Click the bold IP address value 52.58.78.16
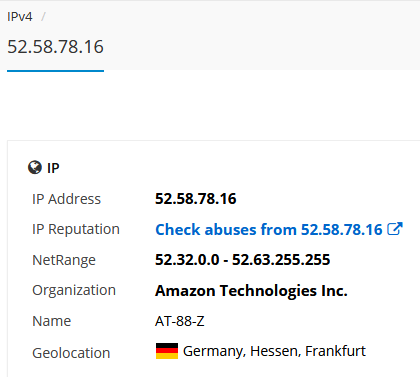This screenshot has width=420, height=377. coord(196,199)
